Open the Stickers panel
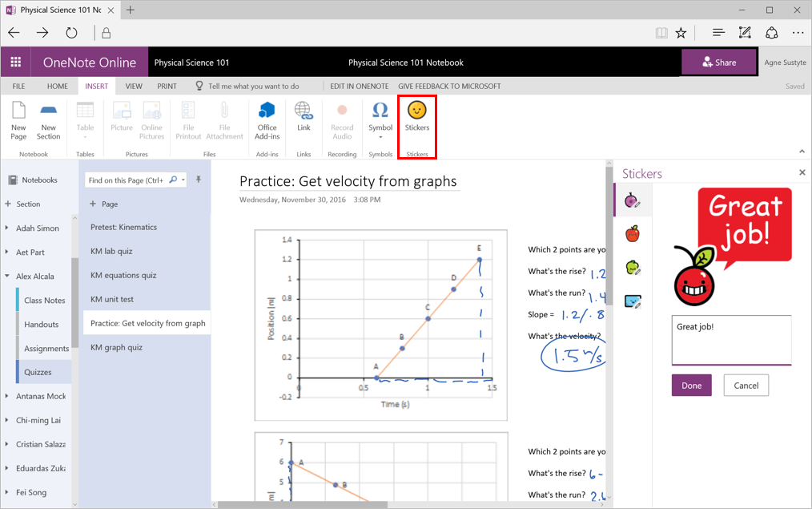 (x=416, y=120)
